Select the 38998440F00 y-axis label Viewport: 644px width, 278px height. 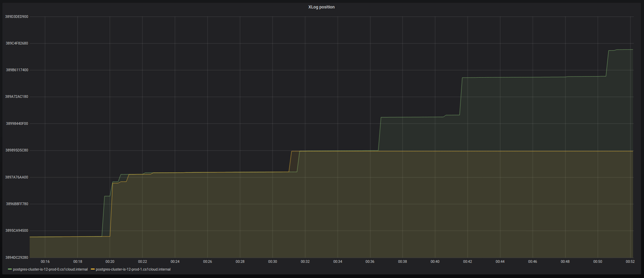click(17, 123)
